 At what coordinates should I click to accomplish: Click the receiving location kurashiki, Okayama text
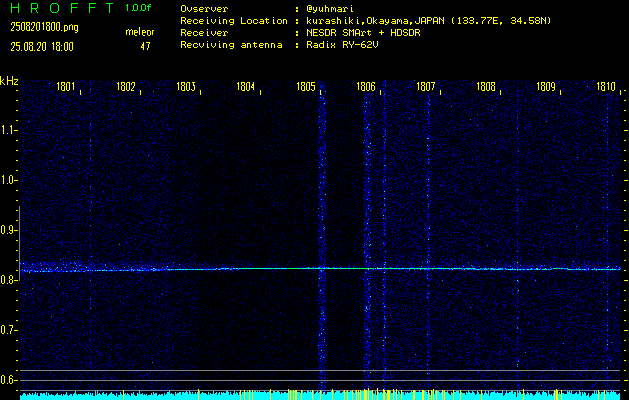click(x=429, y=21)
